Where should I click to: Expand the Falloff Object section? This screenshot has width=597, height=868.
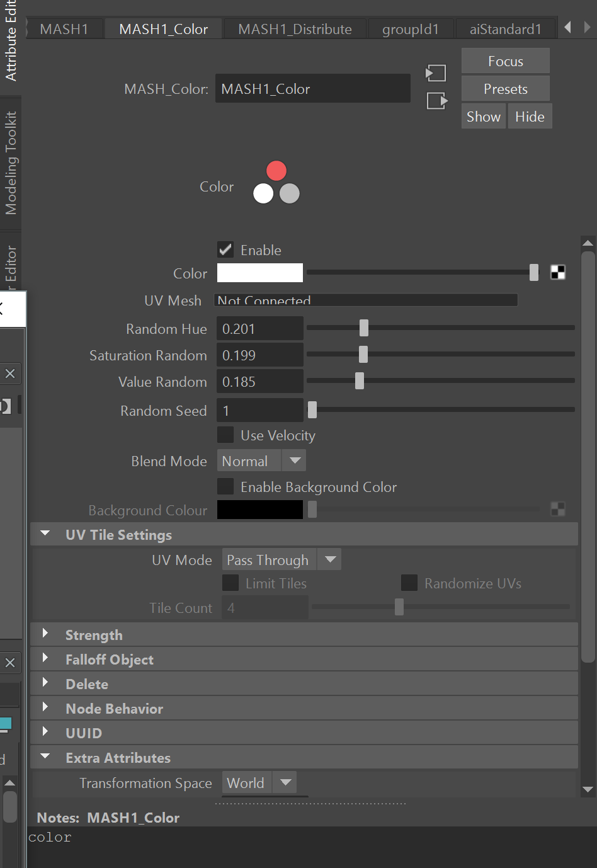click(110, 659)
